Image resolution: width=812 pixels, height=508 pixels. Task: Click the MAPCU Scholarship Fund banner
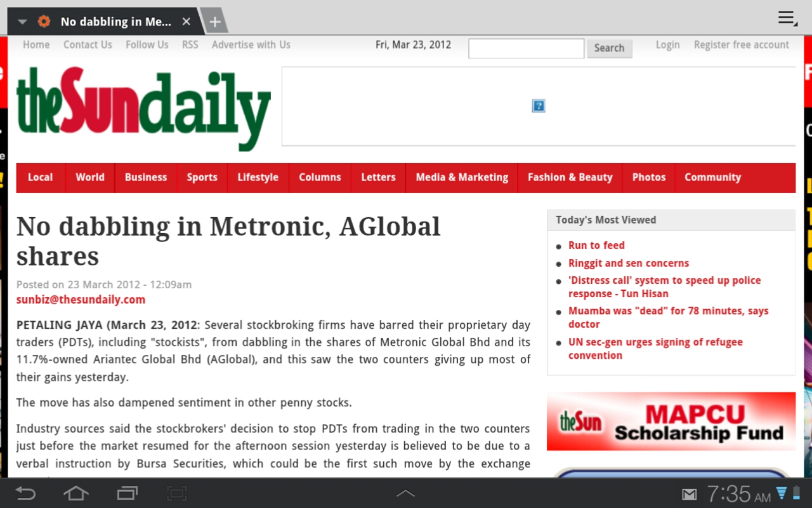click(x=671, y=421)
